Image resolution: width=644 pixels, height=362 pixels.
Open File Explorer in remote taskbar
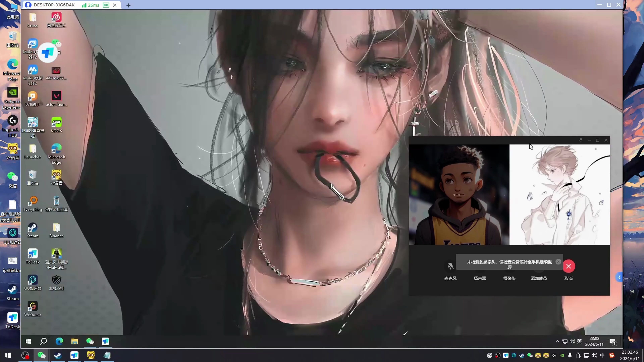click(x=74, y=341)
